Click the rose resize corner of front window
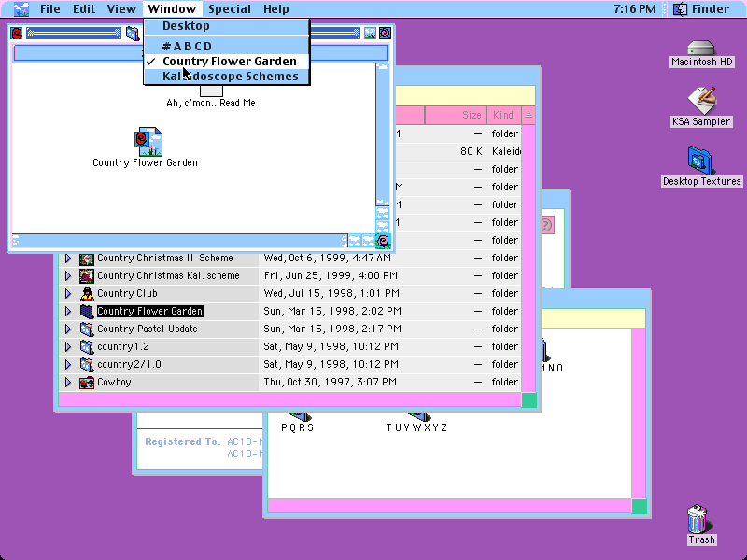 (383, 242)
